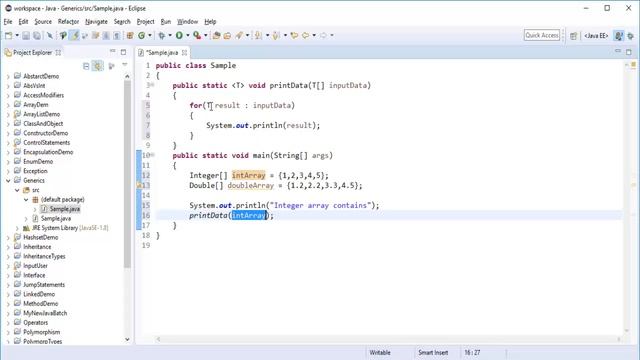The height and width of the screenshot is (360, 640).
Task: Collapse the src folder node
Action: [x=17, y=190]
